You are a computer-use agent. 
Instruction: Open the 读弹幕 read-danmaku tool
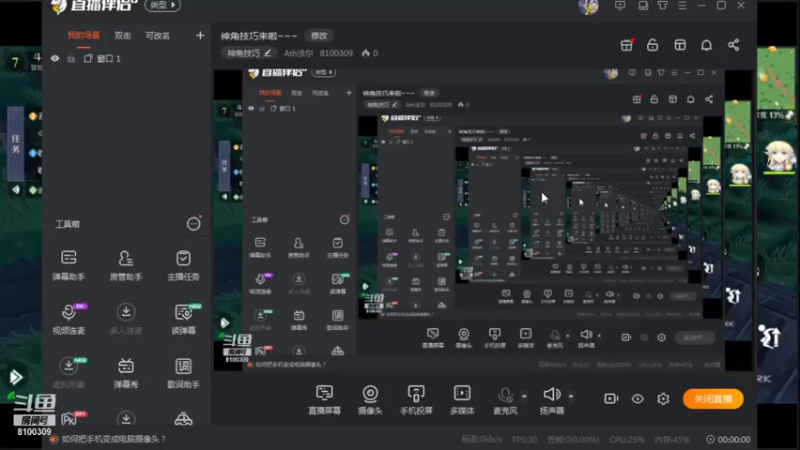point(183,319)
